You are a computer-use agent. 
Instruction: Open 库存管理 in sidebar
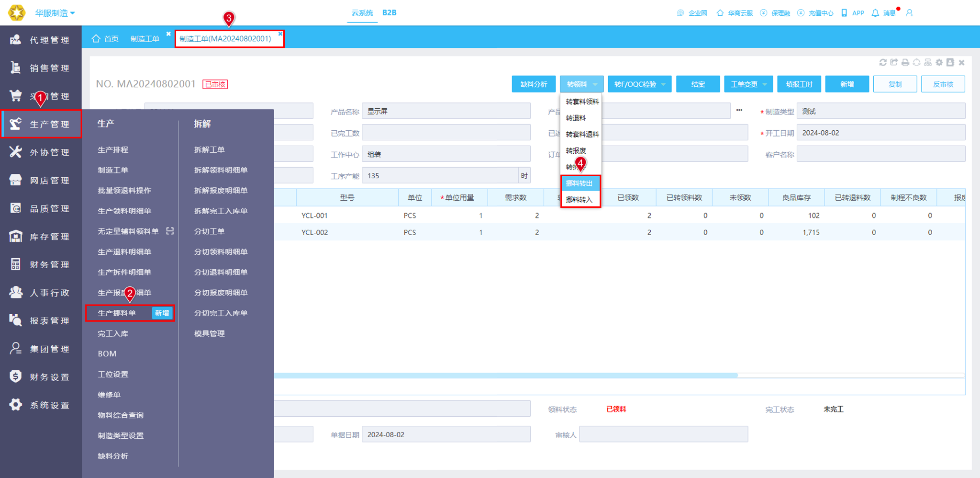[41, 237]
